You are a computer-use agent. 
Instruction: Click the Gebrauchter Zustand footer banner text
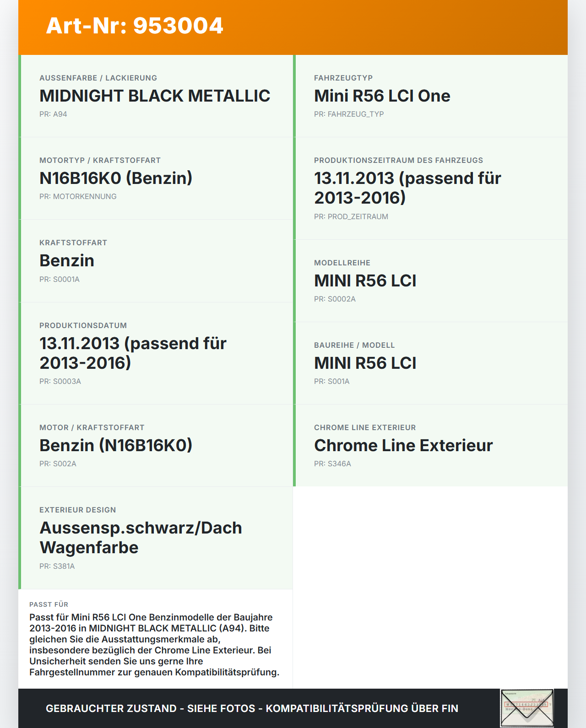(252, 708)
